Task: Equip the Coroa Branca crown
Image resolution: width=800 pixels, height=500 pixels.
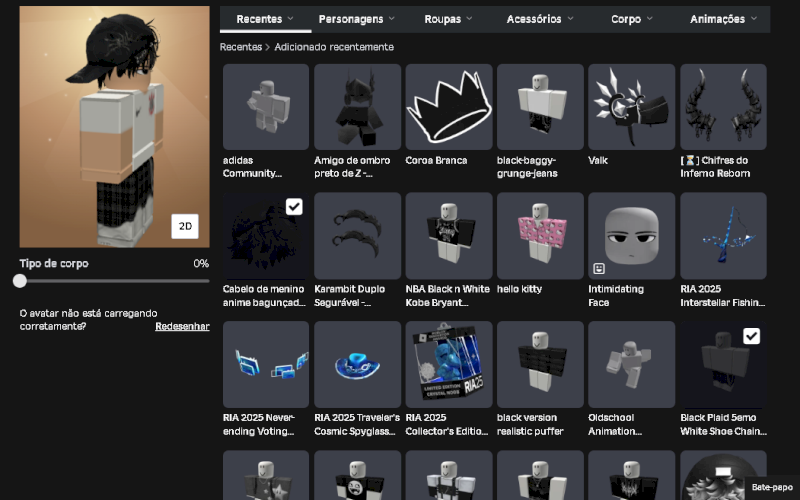Action: 449,107
